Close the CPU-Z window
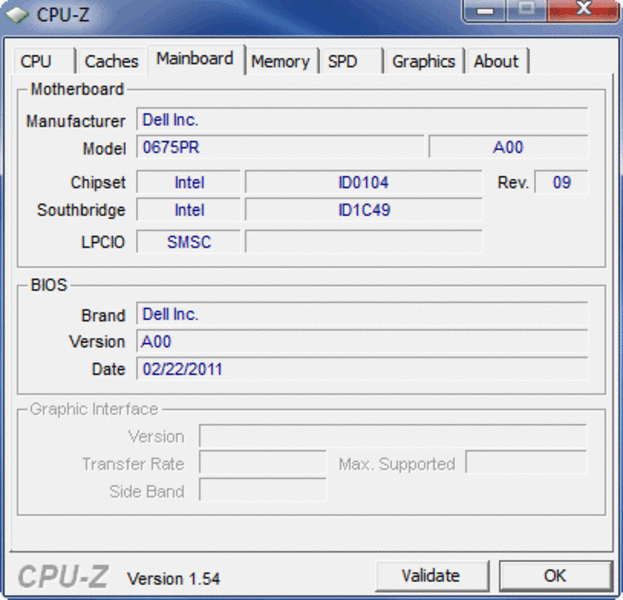 pyautogui.click(x=583, y=10)
